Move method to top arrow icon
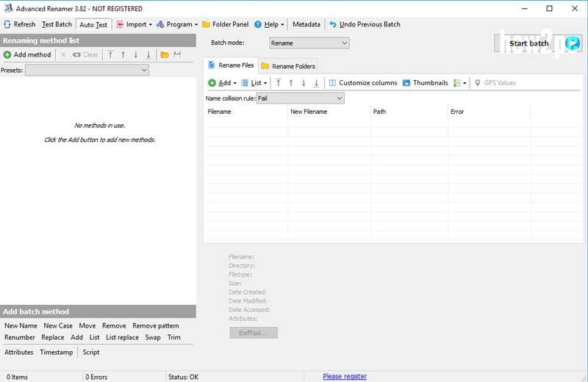The height and width of the screenshot is (382, 588). pyautogui.click(x=110, y=55)
